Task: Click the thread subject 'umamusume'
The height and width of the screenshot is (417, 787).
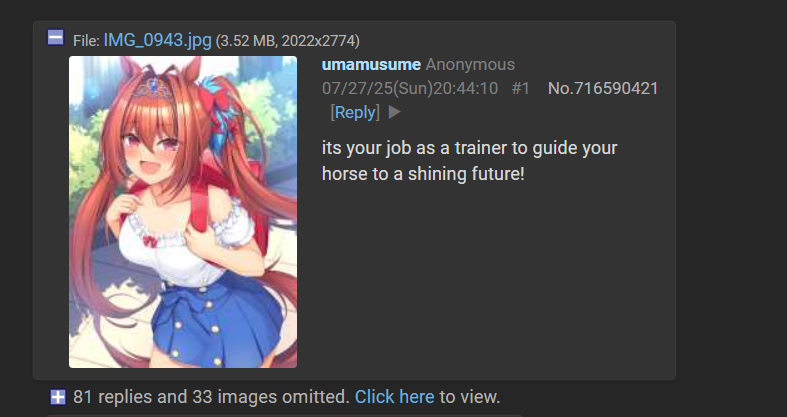Action: click(x=371, y=64)
